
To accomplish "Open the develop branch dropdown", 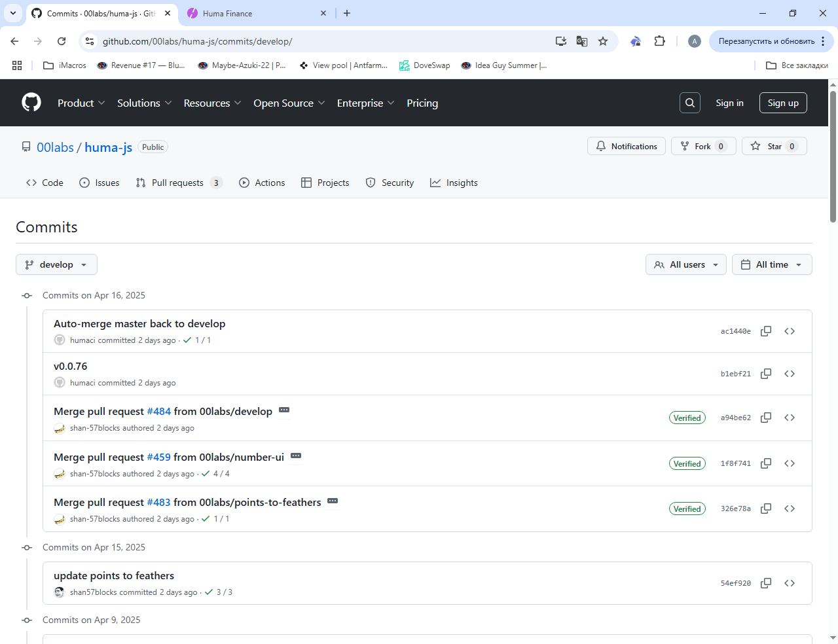I will [56, 264].
